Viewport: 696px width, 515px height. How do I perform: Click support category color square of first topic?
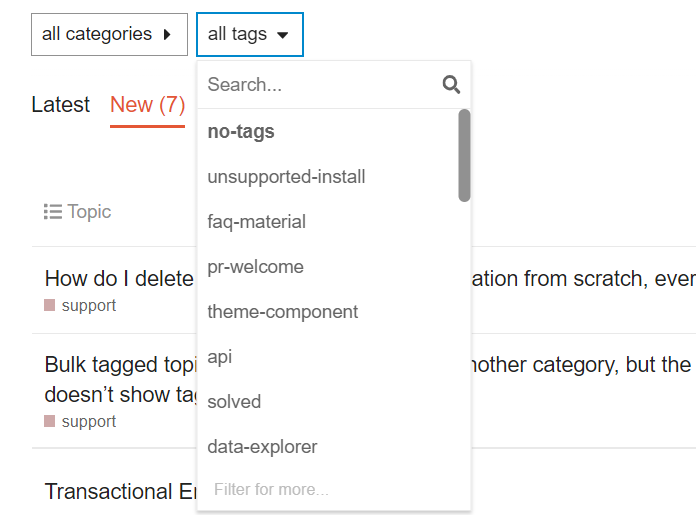pos(50,306)
